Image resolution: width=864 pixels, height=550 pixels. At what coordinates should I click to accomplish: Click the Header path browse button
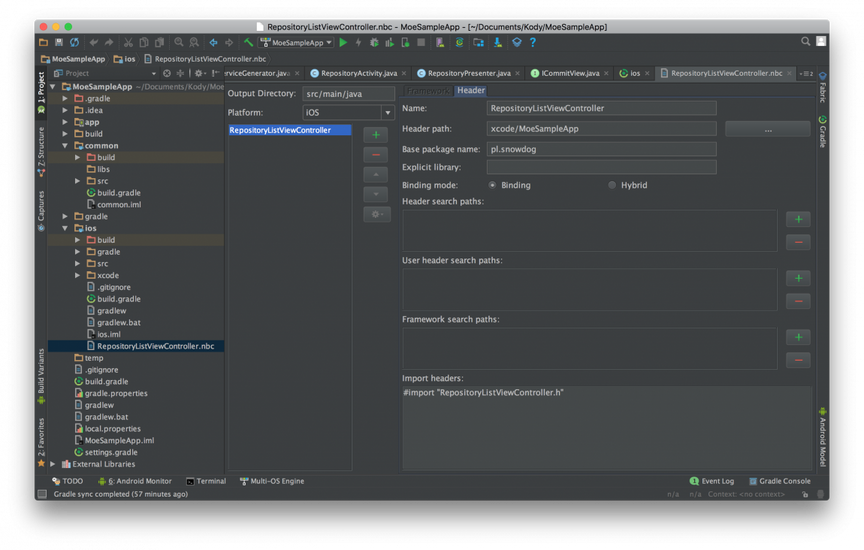coord(768,129)
